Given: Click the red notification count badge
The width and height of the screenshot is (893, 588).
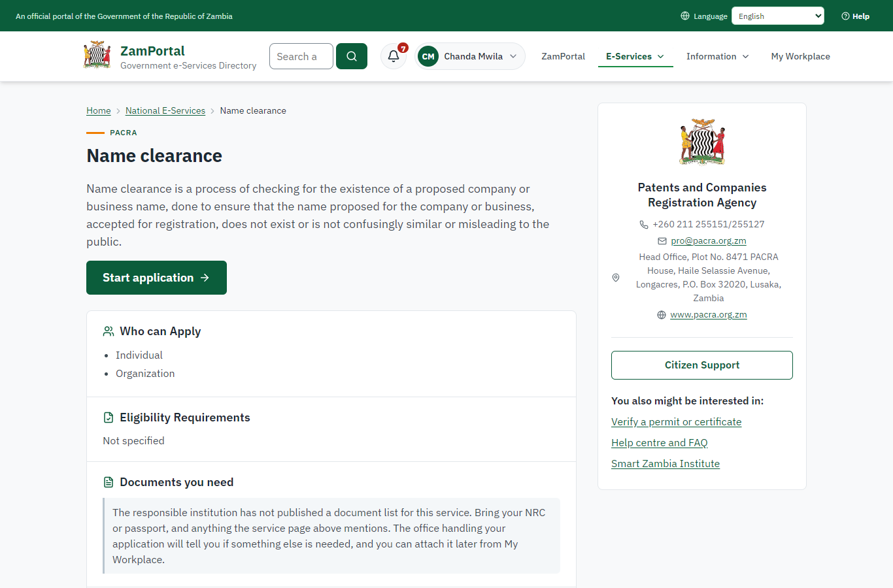Looking at the screenshot, I should 403,48.
